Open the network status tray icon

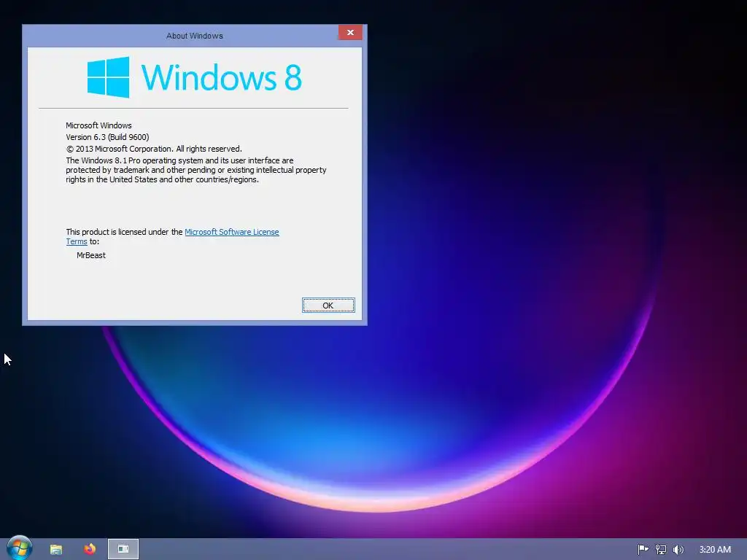(x=661, y=550)
